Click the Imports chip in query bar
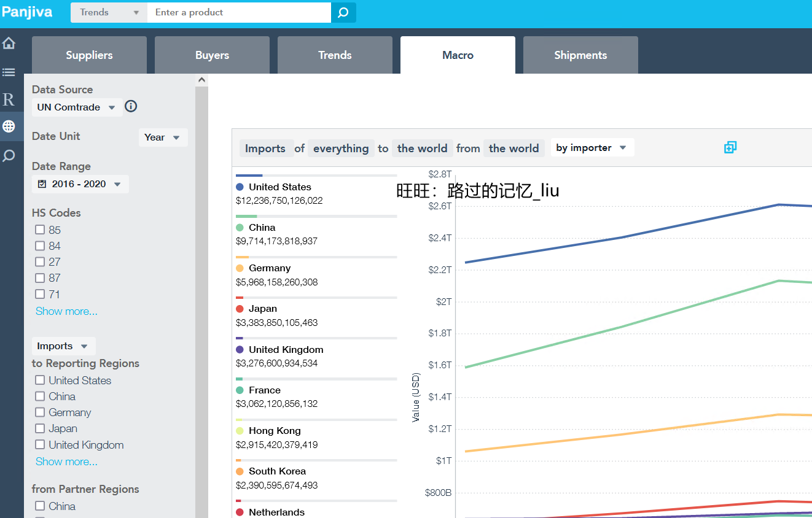Image resolution: width=812 pixels, height=518 pixels. [265, 148]
